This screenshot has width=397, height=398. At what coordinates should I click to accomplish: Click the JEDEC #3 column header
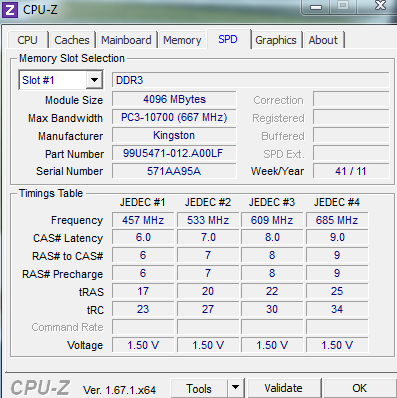click(272, 202)
